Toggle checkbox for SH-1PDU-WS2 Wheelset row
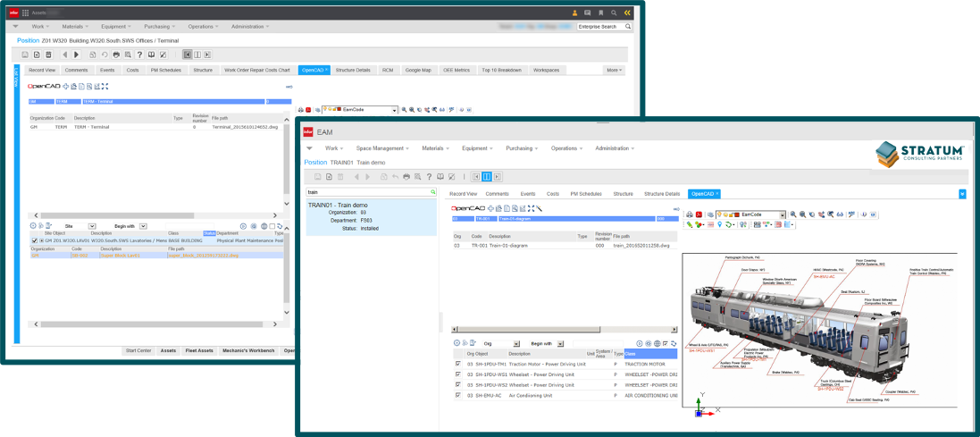This screenshot has height=437, width=980. coord(458,384)
